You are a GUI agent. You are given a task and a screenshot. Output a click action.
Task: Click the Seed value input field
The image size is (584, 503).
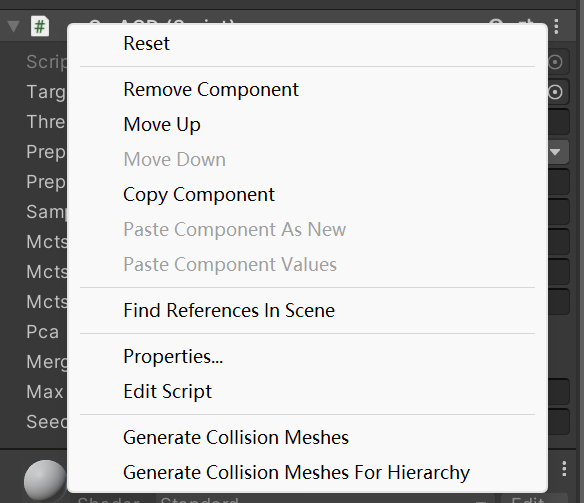pos(558,422)
